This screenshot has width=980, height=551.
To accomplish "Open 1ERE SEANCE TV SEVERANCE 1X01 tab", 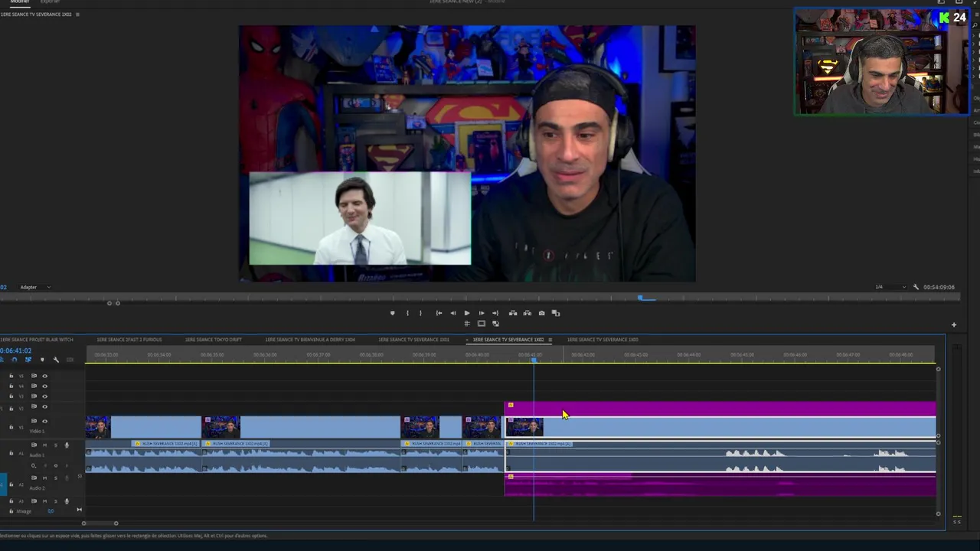I will click(413, 340).
